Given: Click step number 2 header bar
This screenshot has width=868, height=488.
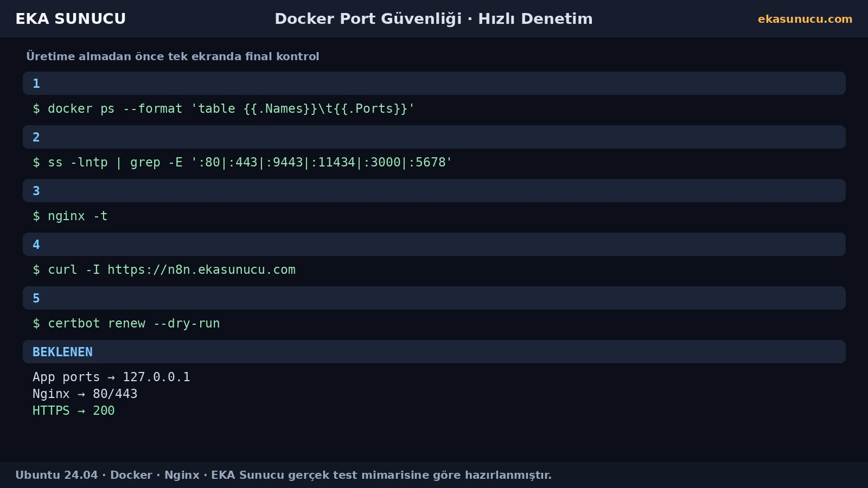Looking at the screenshot, I should click(434, 137).
